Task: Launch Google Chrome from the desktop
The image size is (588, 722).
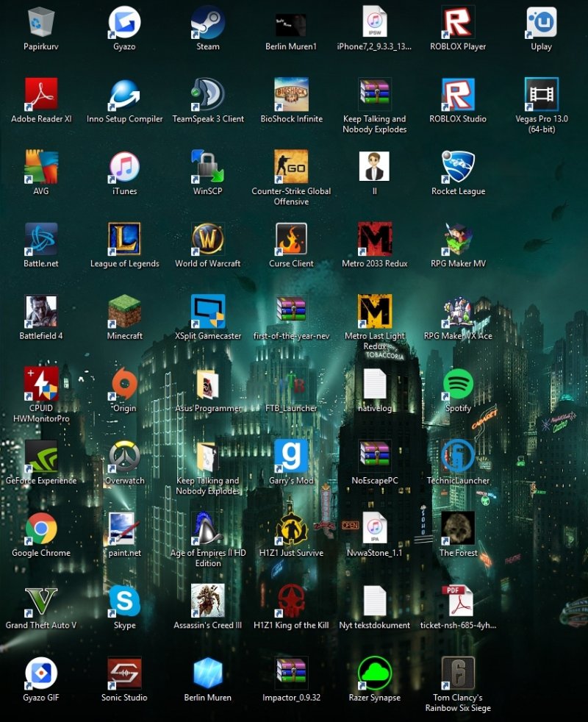Action: 41,528
